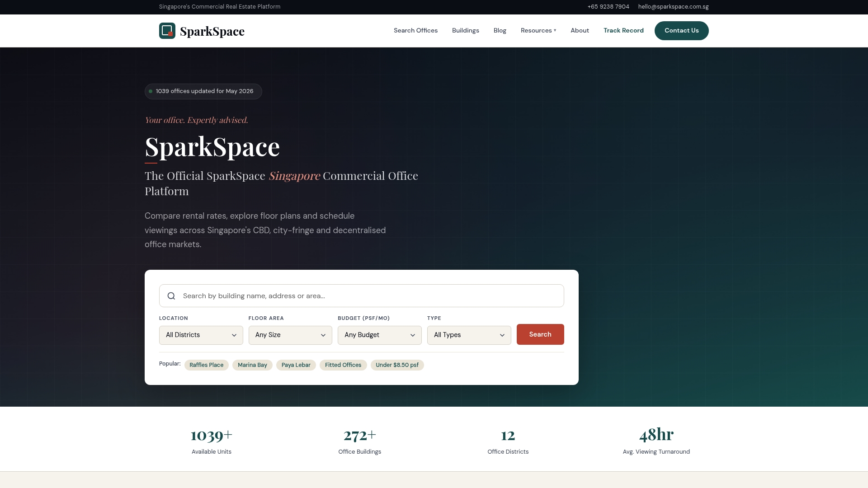The width and height of the screenshot is (868, 488).
Task: Open the Buildings nav item
Action: point(466,31)
